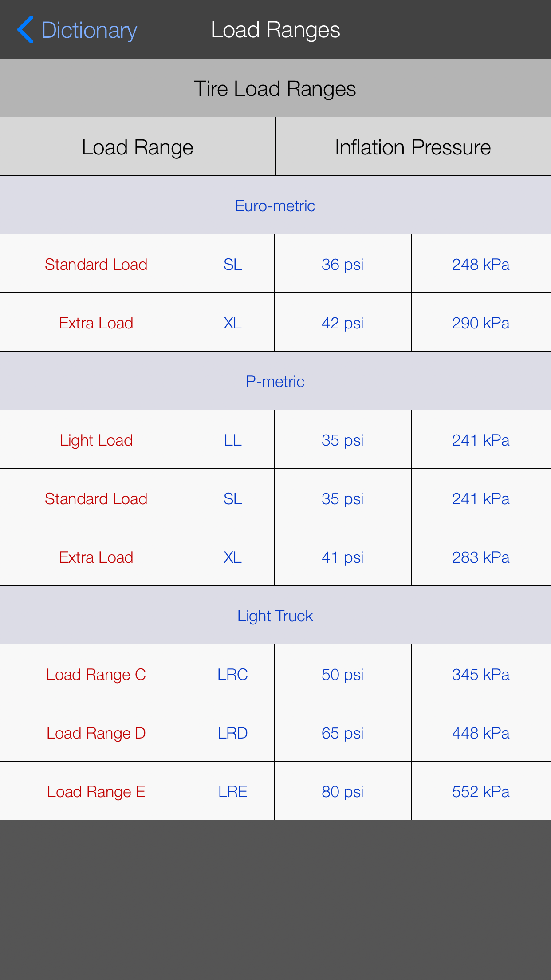Tap the Load Ranges title

(x=275, y=29)
